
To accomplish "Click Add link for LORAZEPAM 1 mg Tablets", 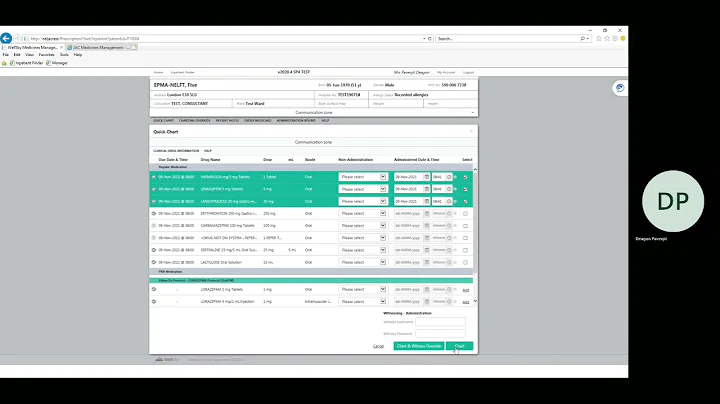I will tap(466, 290).
